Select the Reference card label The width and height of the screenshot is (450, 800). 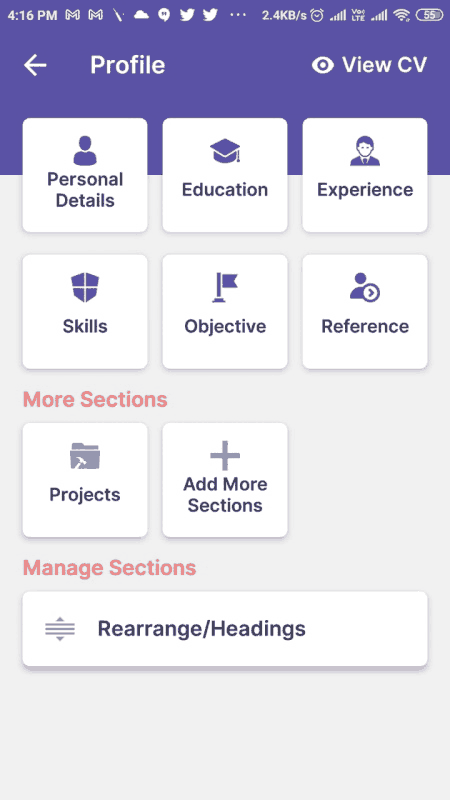click(x=365, y=327)
